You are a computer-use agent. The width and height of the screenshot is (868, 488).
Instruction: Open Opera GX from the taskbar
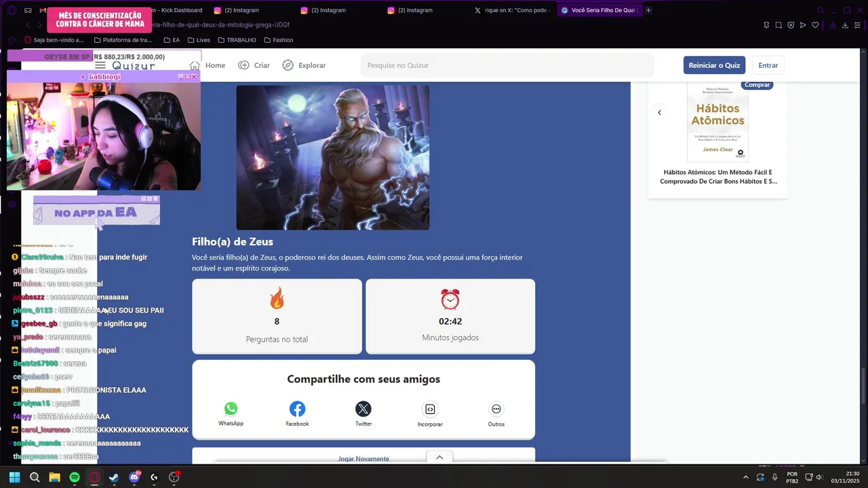pos(94,477)
